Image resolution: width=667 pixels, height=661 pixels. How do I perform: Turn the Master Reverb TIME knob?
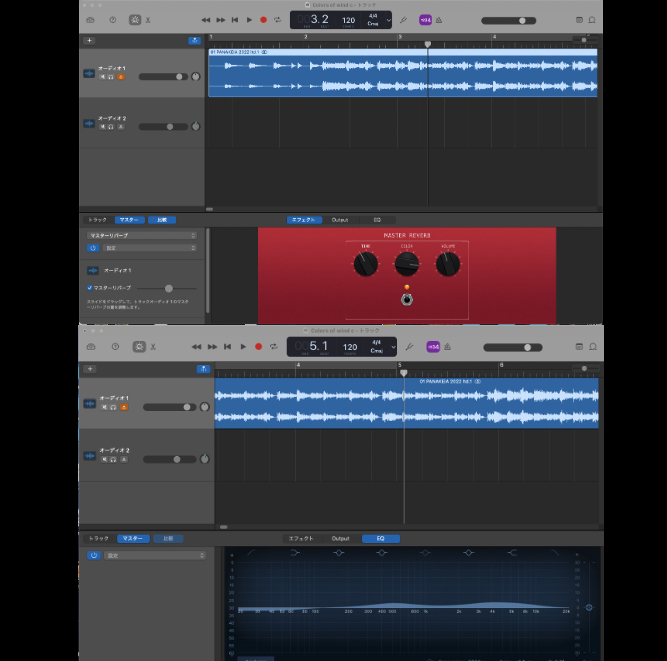click(365, 264)
